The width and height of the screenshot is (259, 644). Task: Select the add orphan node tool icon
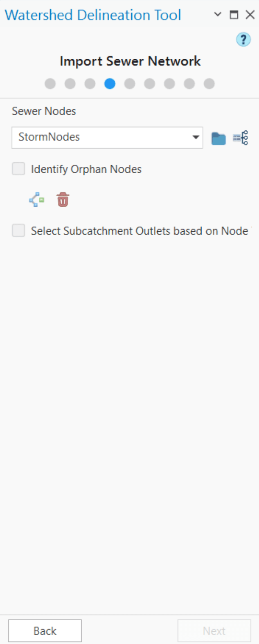(36, 199)
